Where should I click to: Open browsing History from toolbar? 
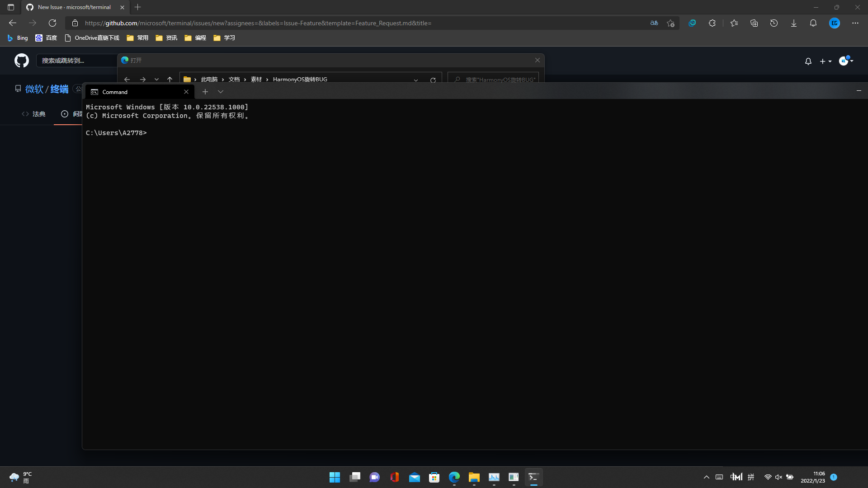pyautogui.click(x=774, y=23)
